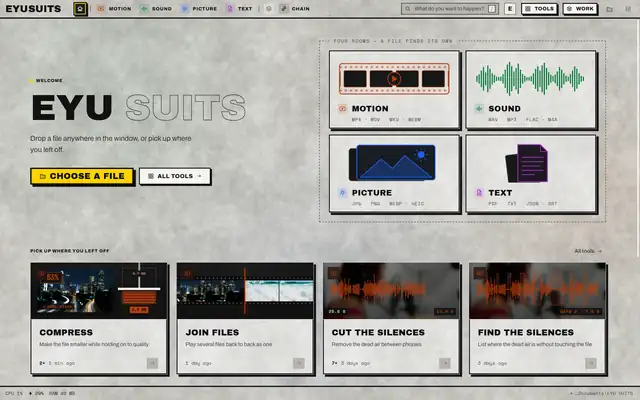Viewport: 640px width, 400px height.
Task: Open the Text tab in top navigation
Action: [240, 9]
